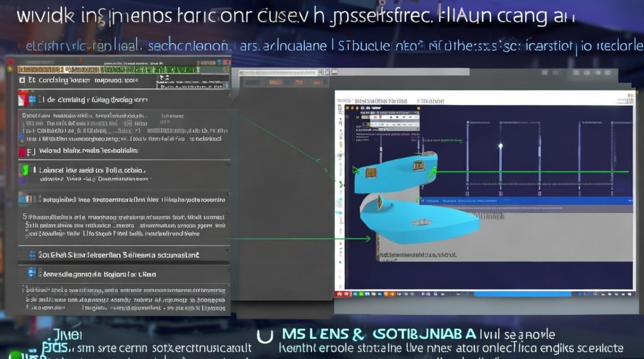Image resolution: width=644 pixels, height=359 pixels.
Task: Toggle the small square beside the second list row
Action: coord(33,100)
